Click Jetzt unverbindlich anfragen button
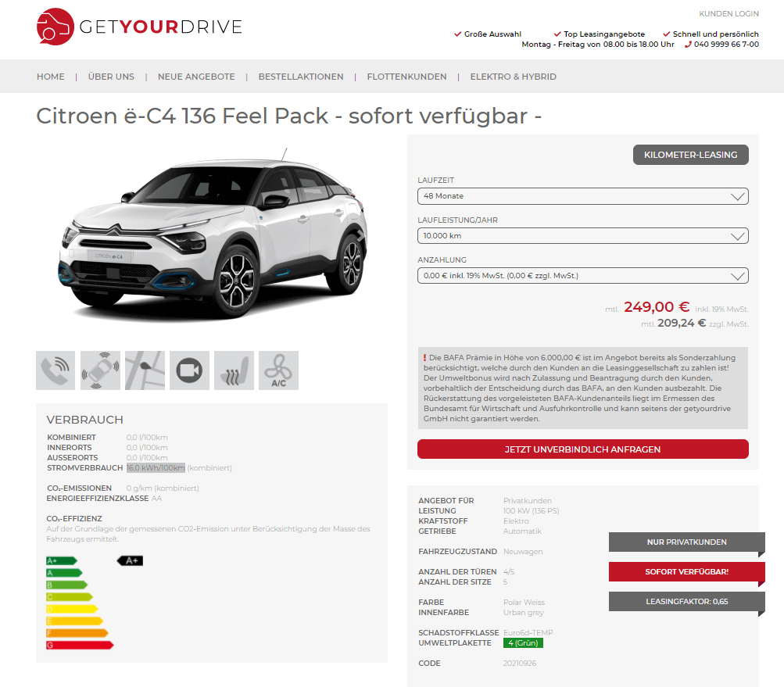Screen dimensions: 784x687 (x=583, y=449)
